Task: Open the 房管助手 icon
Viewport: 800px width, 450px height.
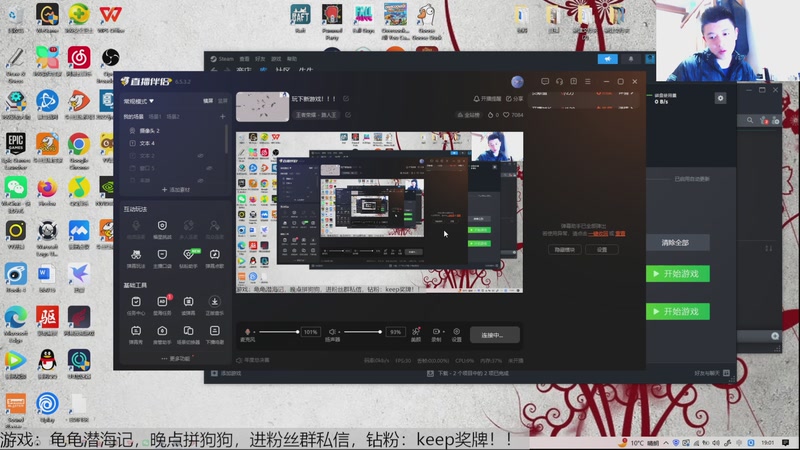Action: coord(162,331)
